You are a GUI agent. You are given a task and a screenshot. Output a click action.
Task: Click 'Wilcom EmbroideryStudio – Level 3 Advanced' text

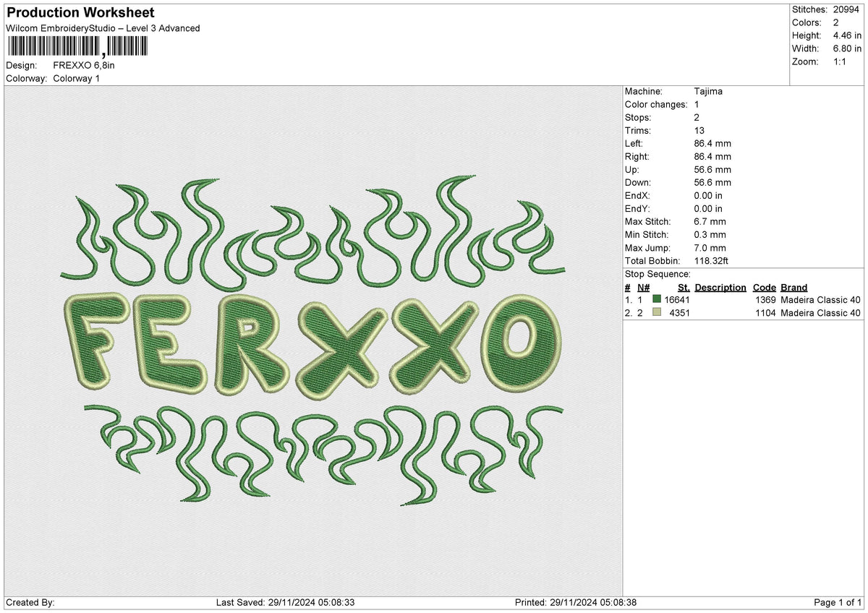coord(103,28)
